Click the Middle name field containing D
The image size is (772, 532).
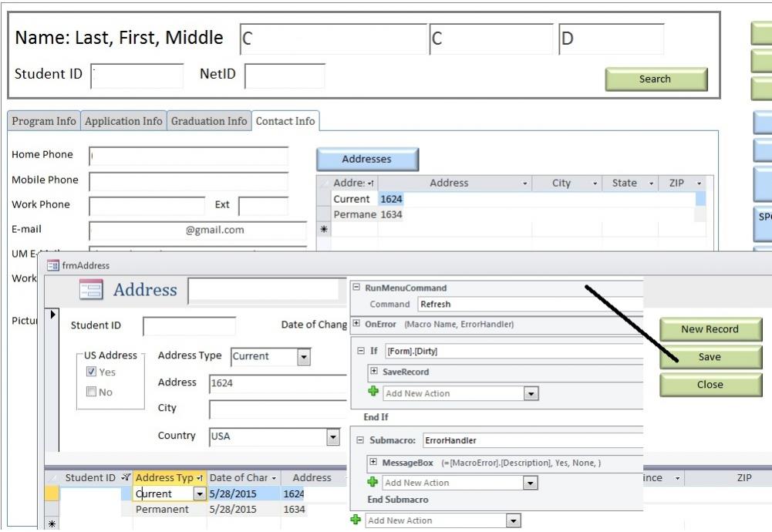coord(612,39)
